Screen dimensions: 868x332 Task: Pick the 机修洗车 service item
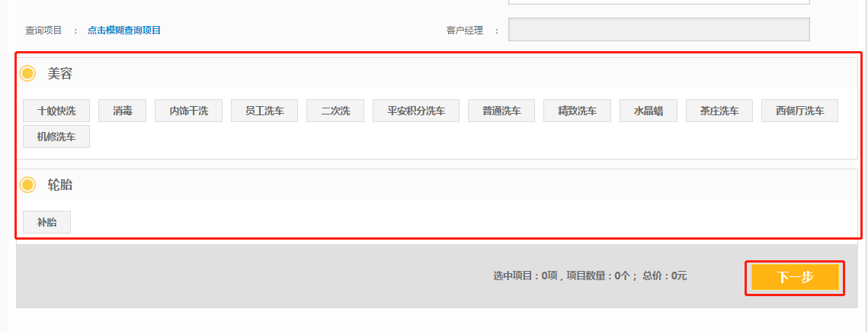point(56,137)
